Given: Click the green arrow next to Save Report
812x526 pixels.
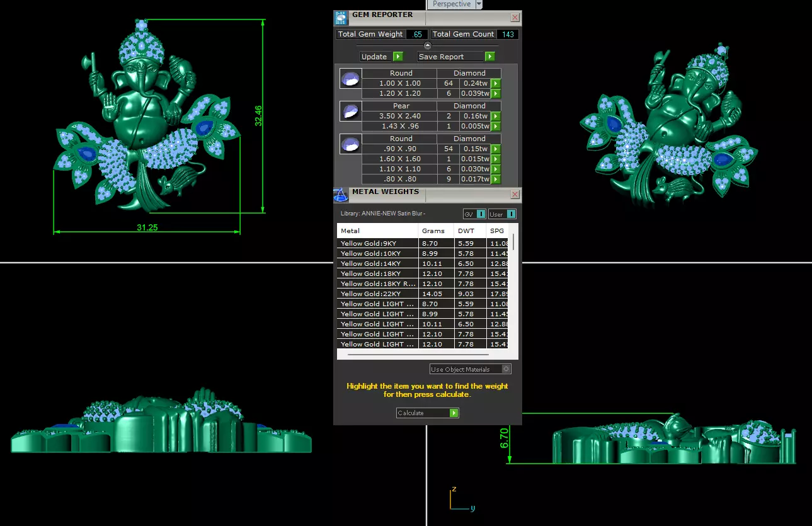Looking at the screenshot, I should pos(490,57).
